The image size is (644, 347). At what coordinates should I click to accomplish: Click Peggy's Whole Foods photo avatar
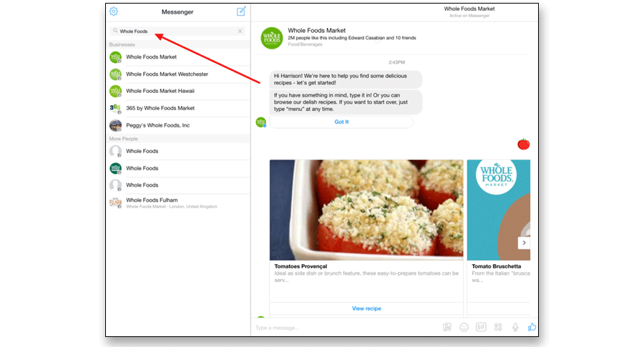[115, 125]
